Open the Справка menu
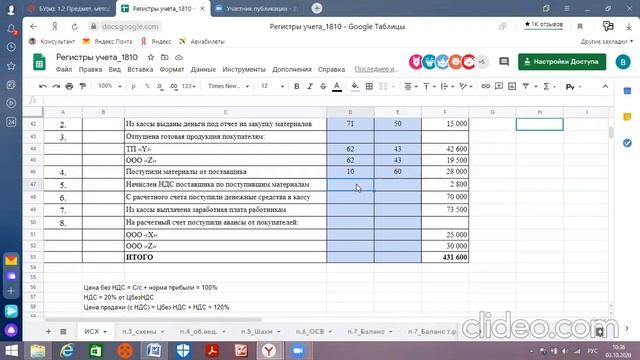The image size is (640, 360). (331, 69)
